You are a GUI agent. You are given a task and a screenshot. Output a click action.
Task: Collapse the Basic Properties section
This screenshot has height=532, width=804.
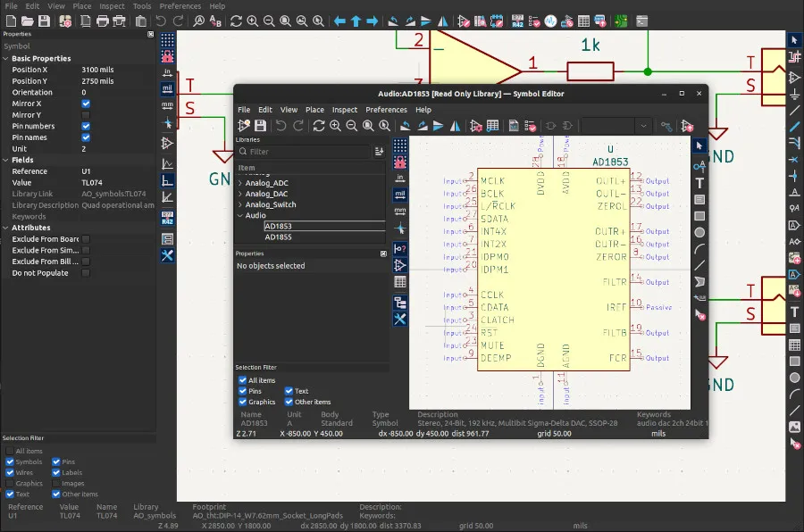tap(5, 58)
